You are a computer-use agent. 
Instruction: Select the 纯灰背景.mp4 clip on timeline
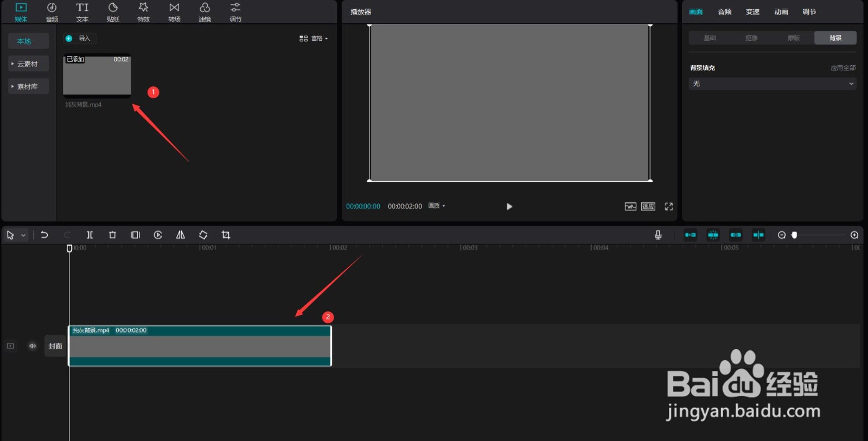point(200,346)
